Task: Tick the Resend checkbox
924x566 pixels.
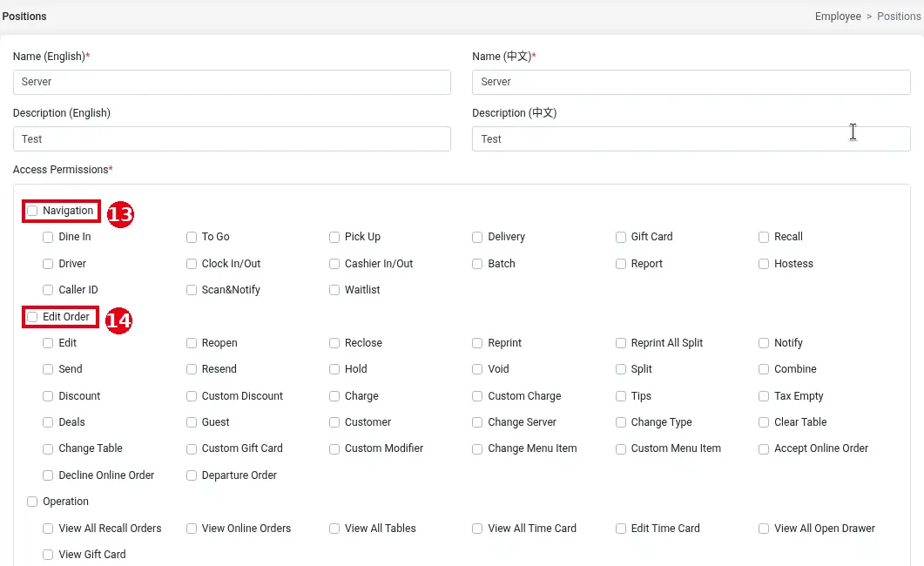Action: pyautogui.click(x=192, y=369)
